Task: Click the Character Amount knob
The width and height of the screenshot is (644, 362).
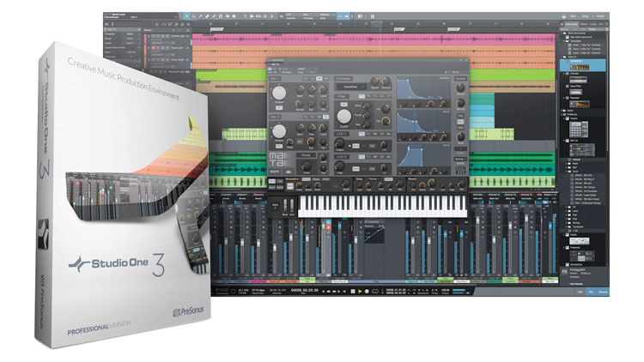Action: 386,81
